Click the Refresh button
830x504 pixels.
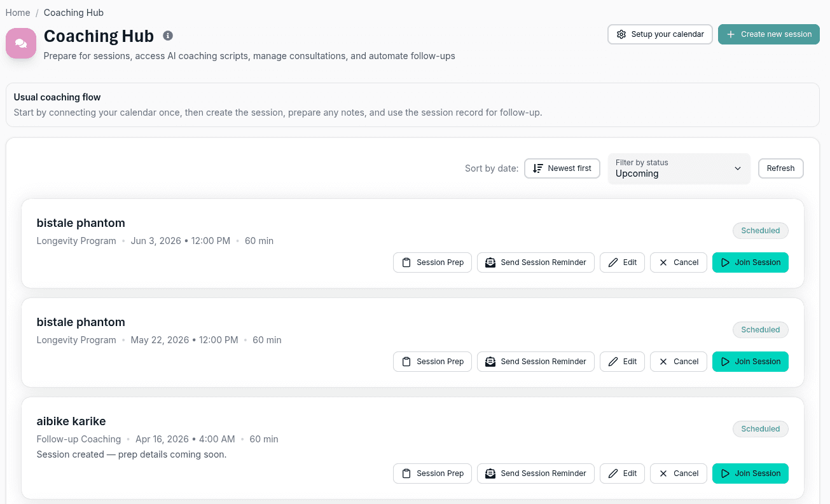[780, 168]
